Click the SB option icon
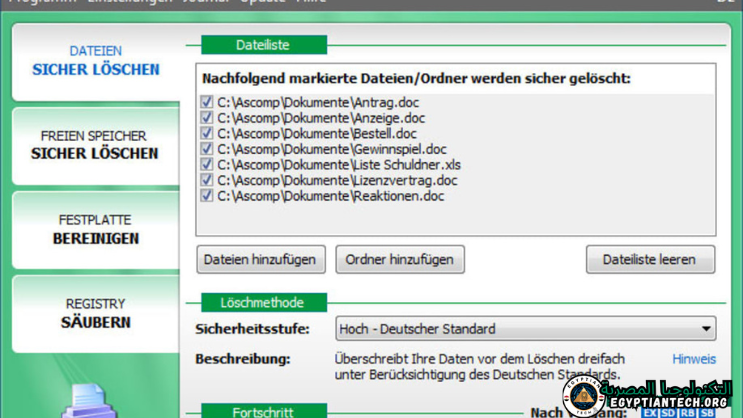The height and width of the screenshot is (418, 743). point(707,412)
